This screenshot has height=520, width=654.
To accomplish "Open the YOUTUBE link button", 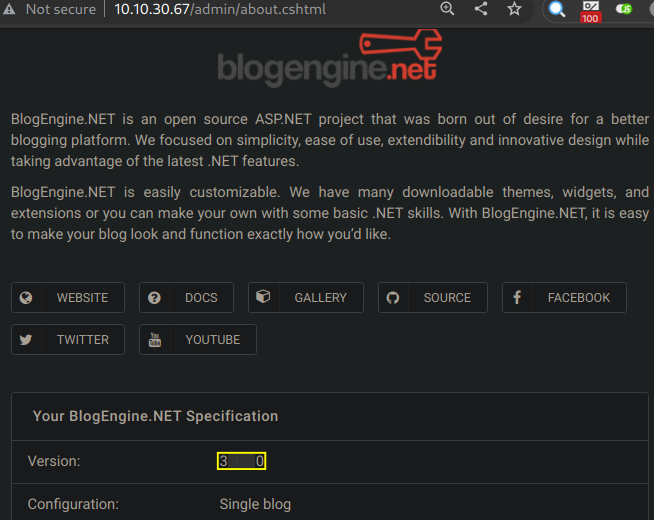I will 198,339.
